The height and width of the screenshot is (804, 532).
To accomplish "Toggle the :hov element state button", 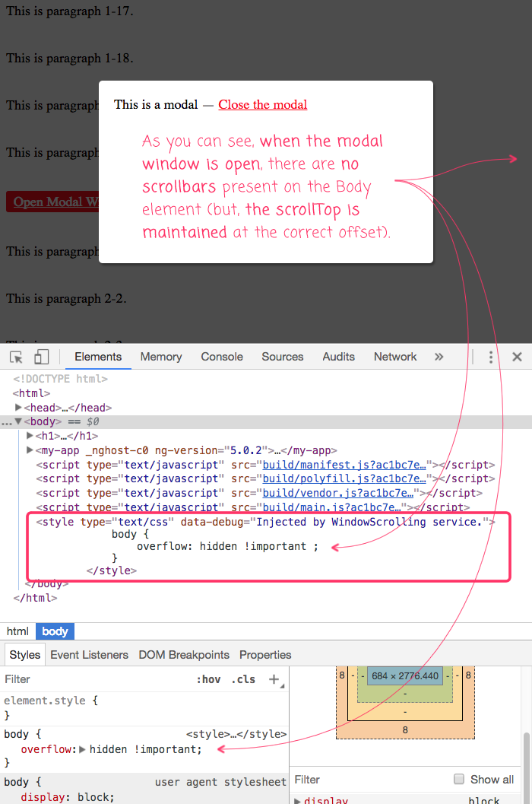I will pyautogui.click(x=208, y=679).
